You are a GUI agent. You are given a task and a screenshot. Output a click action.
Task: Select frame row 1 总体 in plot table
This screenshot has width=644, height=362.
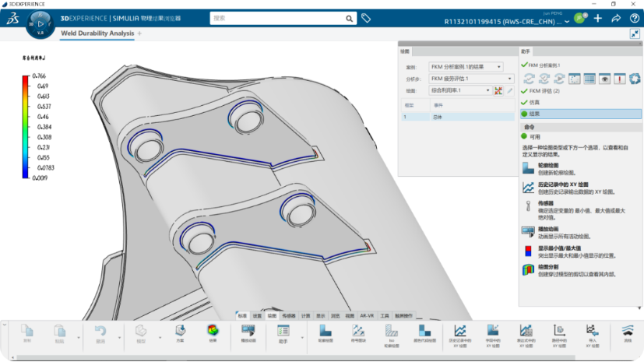click(x=458, y=117)
